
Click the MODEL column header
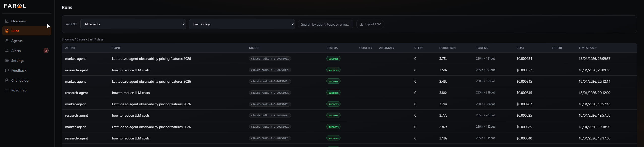254,48
